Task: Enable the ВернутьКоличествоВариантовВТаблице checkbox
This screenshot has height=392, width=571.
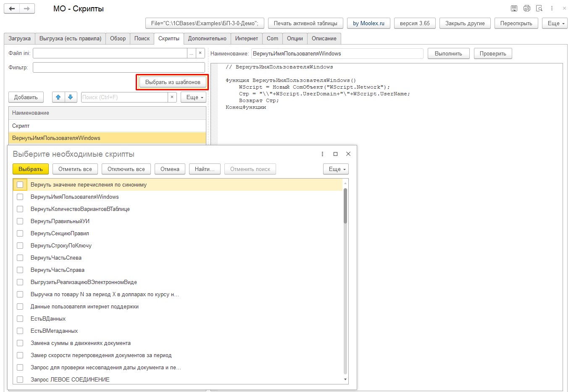Action: [x=20, y=209]
